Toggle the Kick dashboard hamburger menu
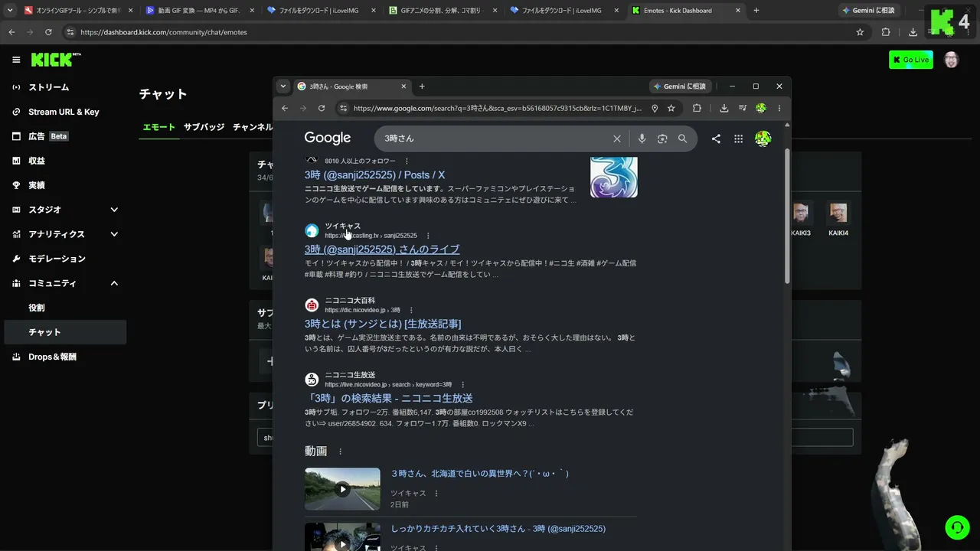The image size is (980, 551). coord(16,60)
